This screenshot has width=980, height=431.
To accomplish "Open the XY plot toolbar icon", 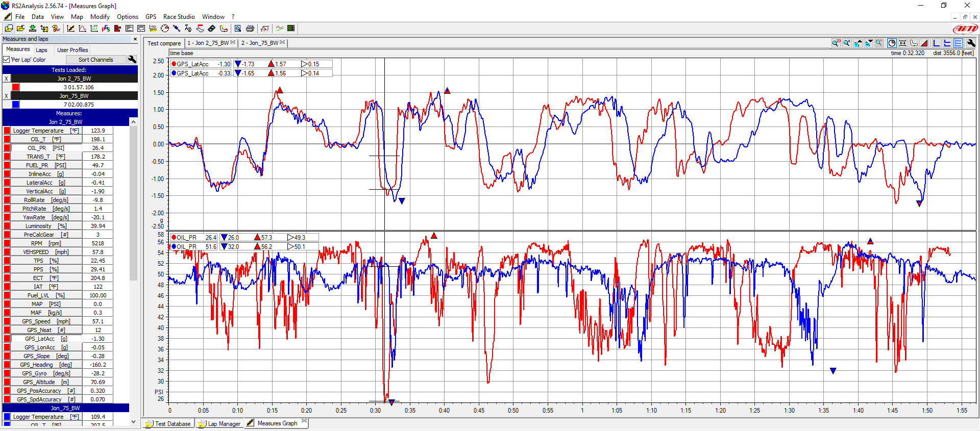I will [x=94, y=29].
